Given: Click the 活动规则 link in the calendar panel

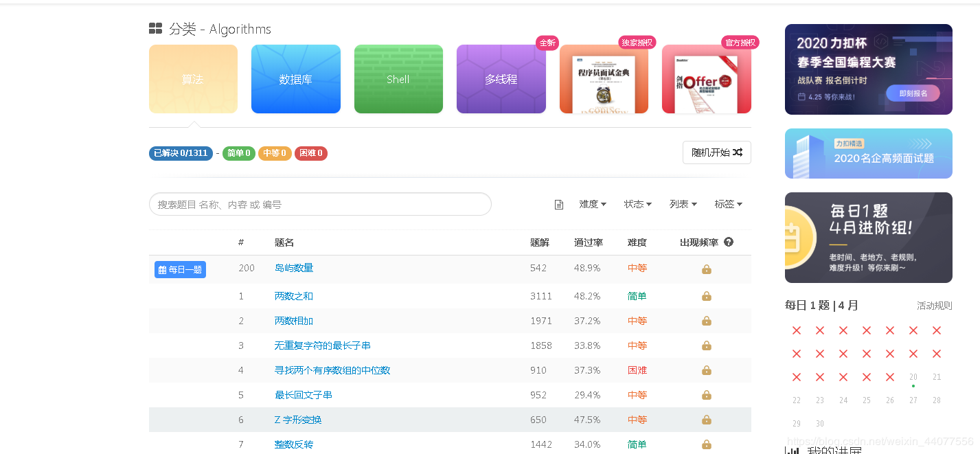Looking at the screenshot, I should pyautogui.click(x=934, y=306).
